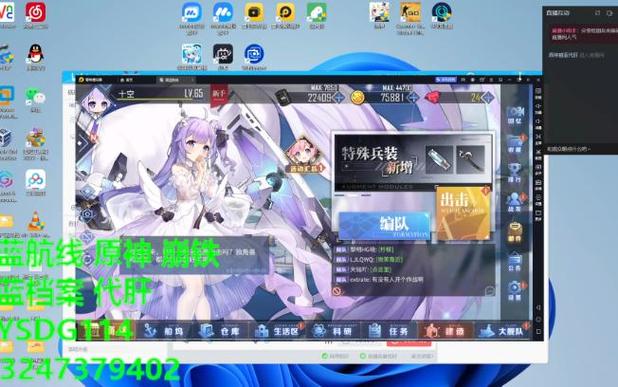Viewport: 618px width, 387px height.
Task: Click the camera icon left of secretary
Action: [87, 215]
